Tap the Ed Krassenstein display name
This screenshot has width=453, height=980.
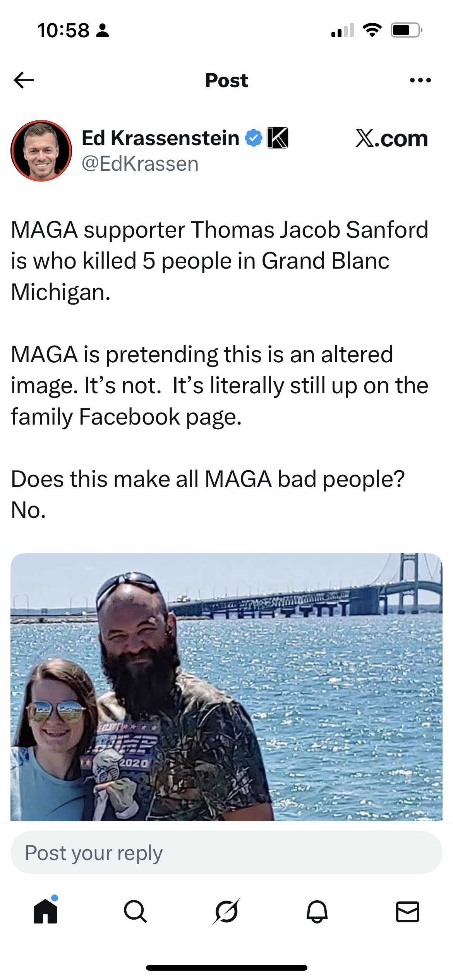click(161, 138)
